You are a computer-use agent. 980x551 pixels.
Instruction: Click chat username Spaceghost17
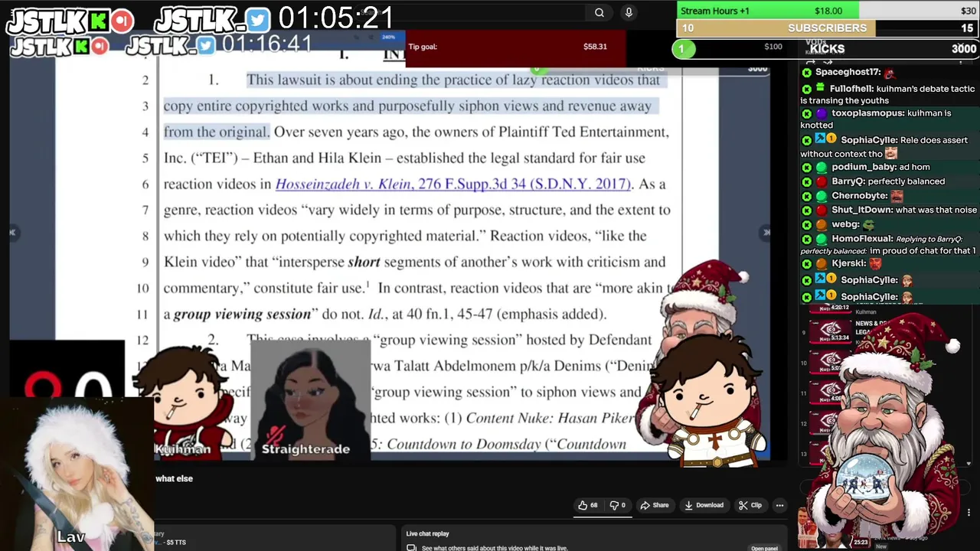tap(848, 72)
